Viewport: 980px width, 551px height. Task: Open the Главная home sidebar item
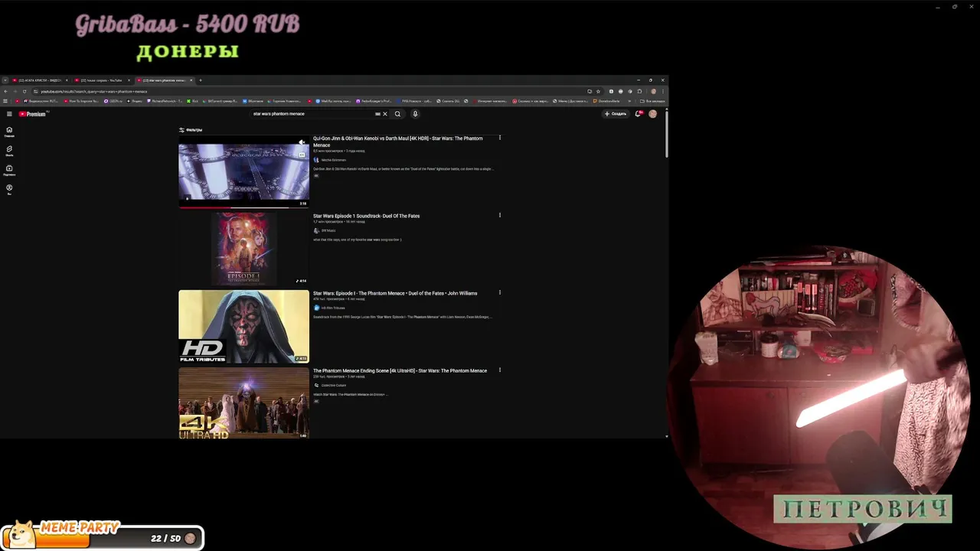tap(9, 131)
